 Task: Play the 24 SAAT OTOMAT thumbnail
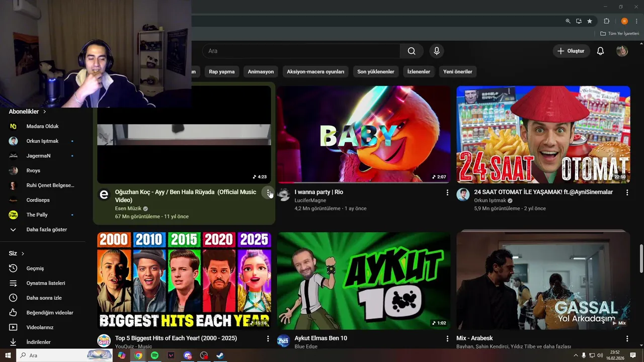[543, 134]
